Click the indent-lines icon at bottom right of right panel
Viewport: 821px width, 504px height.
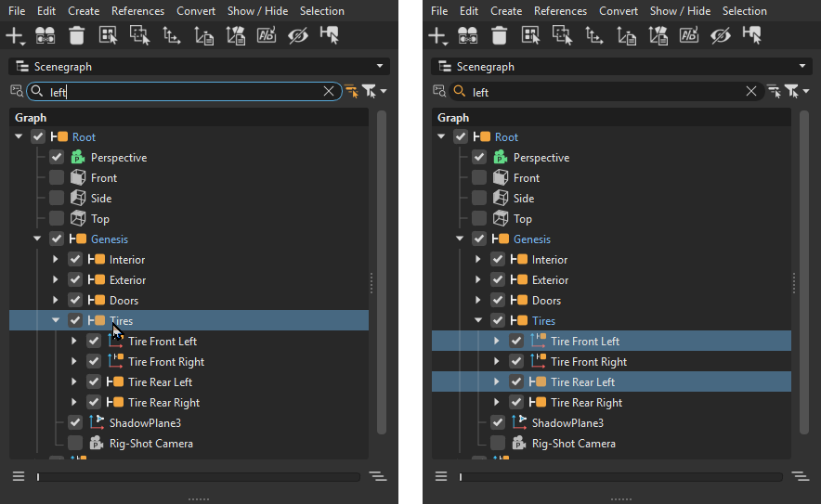(x=800, y=476)
